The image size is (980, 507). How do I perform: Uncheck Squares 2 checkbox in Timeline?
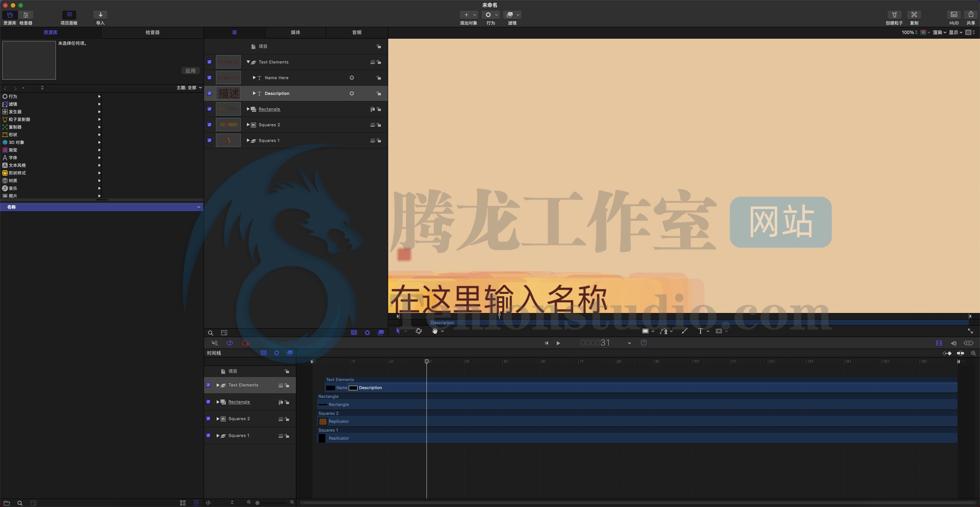[x=208, y=419]
